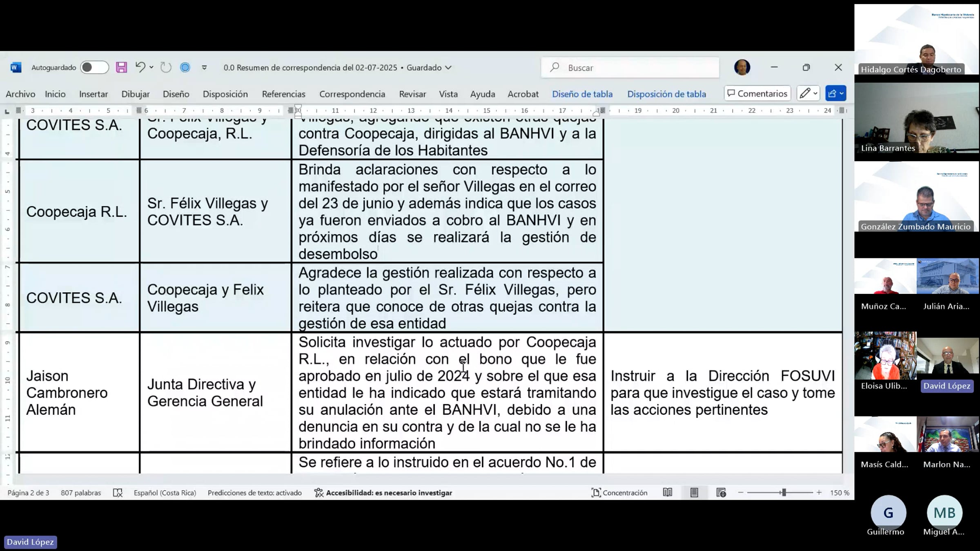Select the Disposición de tabla tab
This screenshot has height=551, width=980.
tap(666, 94)
